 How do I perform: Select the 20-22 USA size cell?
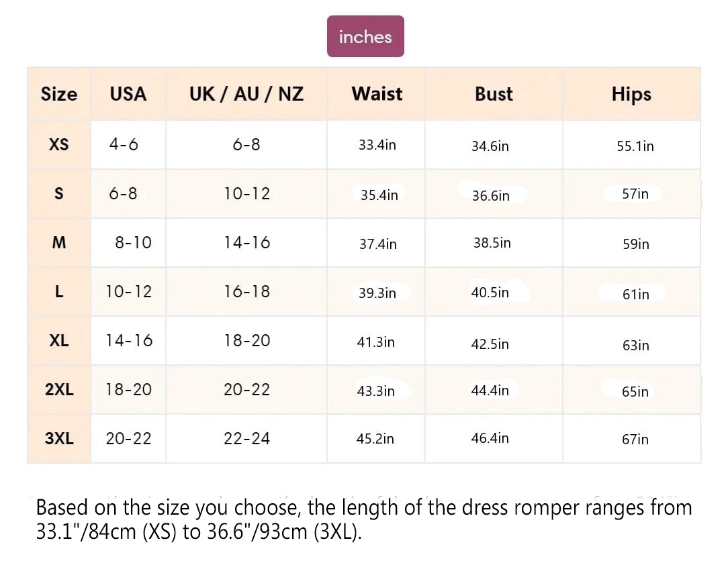coord(128,439)
